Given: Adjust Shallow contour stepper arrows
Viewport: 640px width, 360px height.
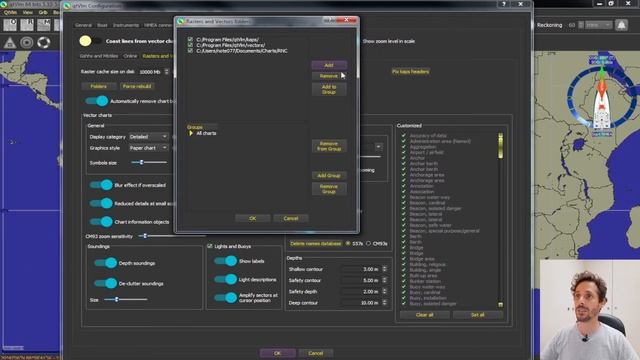Looking at the screenshot, I should (384, 269).
